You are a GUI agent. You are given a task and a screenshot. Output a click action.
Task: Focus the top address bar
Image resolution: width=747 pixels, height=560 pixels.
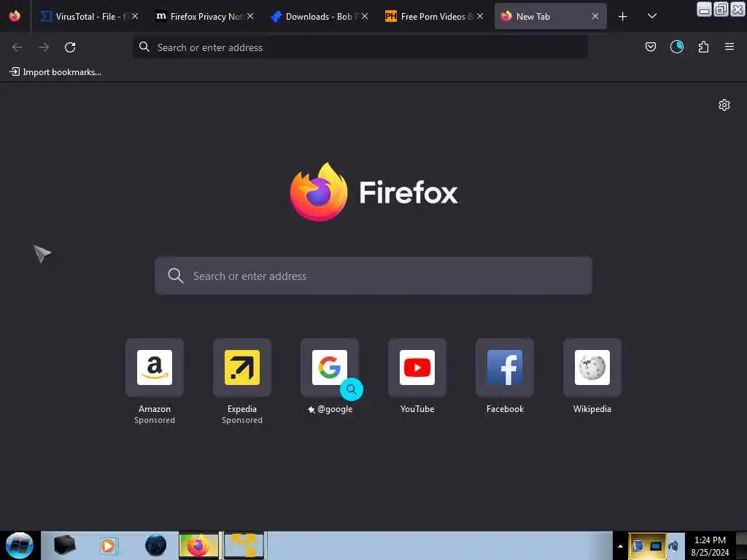click(x=360, y=47)
